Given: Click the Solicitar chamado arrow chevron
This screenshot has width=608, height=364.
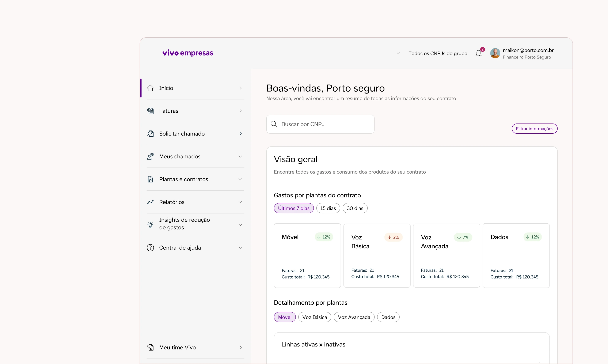Looking at the screenshot, I should pyautogui.click(x=241, y=134).
